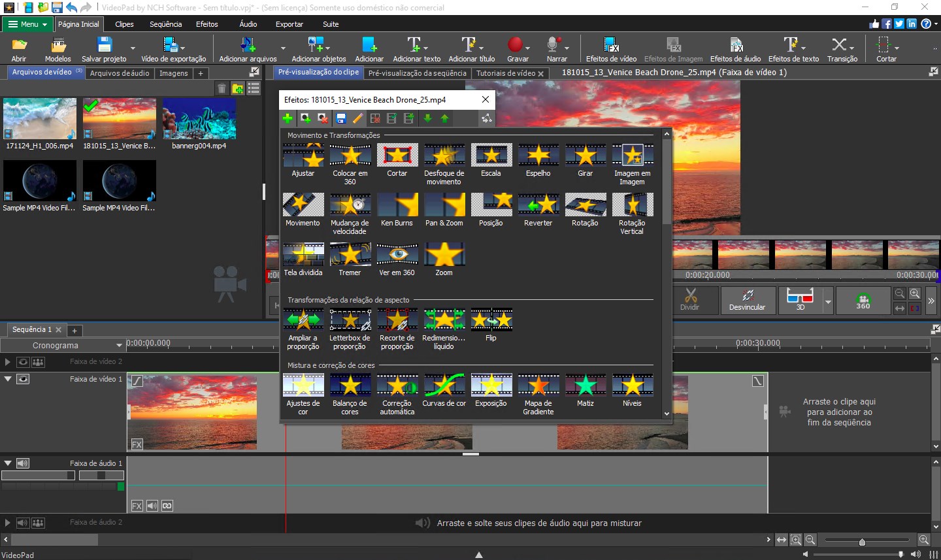The width and height of the screenshot is (941, 560).
Task: Select the bannerg004.mp4 thumbnail
Action: coord(199,119)
